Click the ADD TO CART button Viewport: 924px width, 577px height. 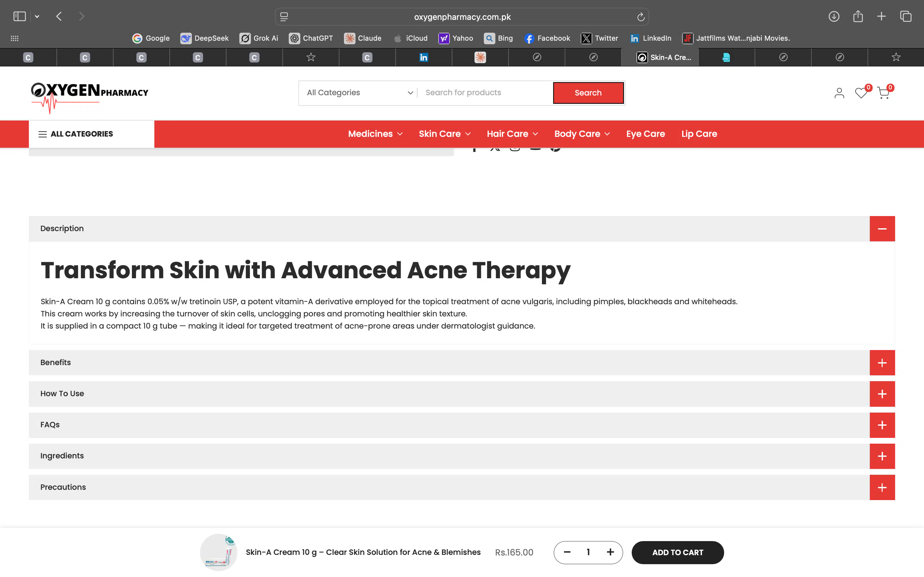[677, 552]
